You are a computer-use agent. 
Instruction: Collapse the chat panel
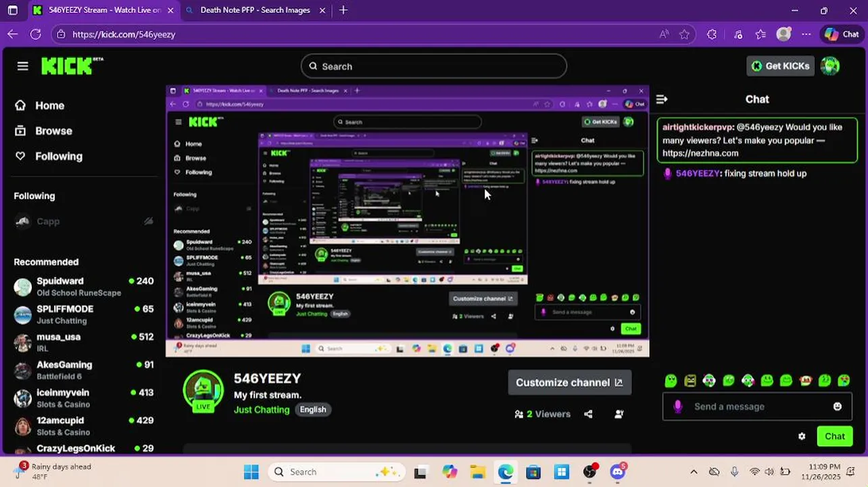click(662, 99)
